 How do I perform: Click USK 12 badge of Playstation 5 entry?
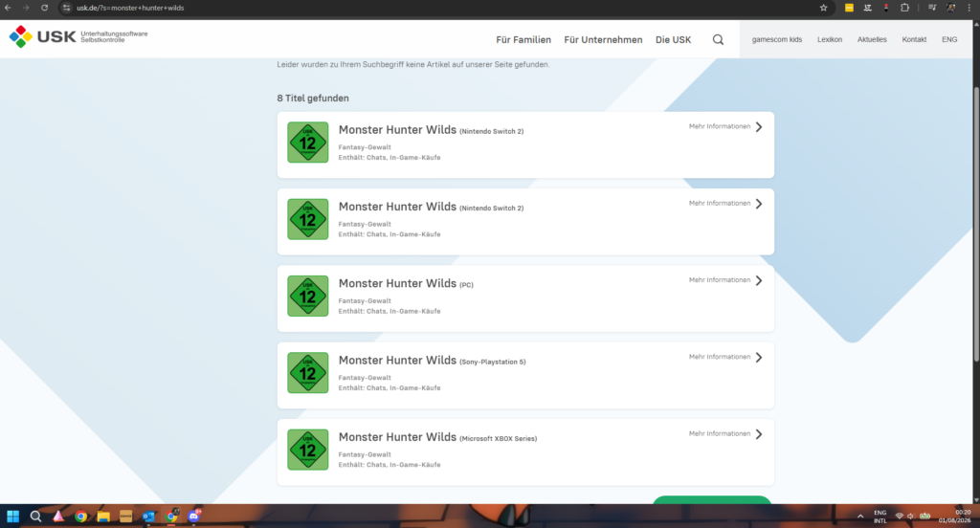coord(307,373)
